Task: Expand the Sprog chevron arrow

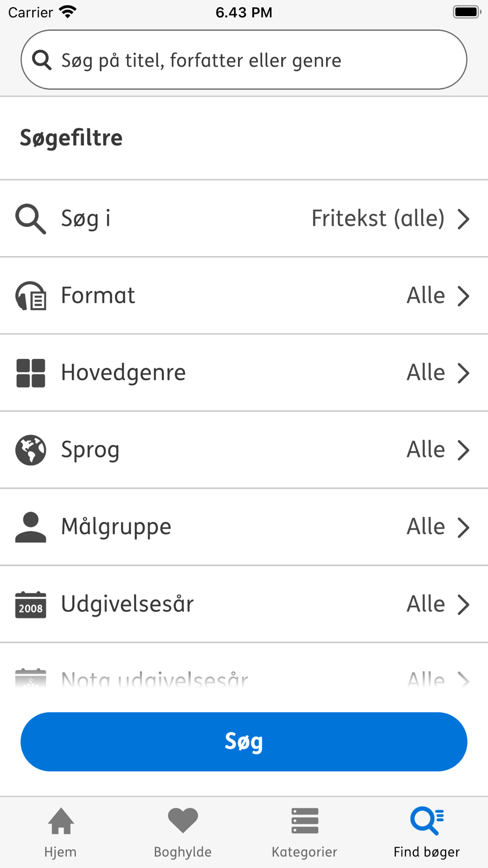Action: [463, 450]
